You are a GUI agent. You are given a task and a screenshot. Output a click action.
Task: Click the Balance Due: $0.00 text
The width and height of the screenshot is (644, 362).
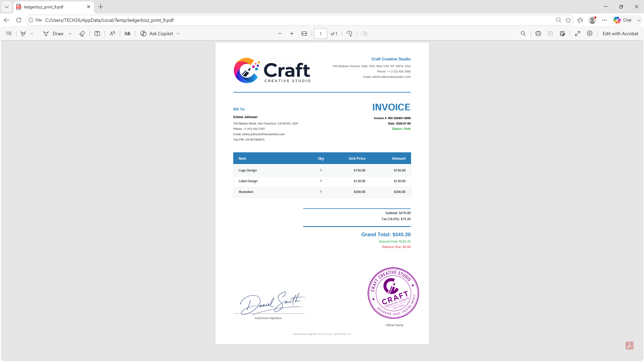(x=396, y=247)
